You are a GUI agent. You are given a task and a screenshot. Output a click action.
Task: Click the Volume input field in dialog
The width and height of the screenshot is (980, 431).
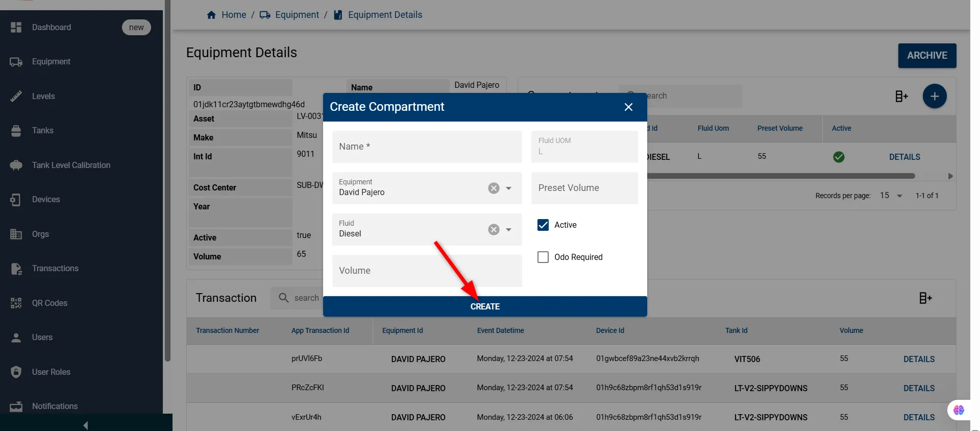pos(427,271)
